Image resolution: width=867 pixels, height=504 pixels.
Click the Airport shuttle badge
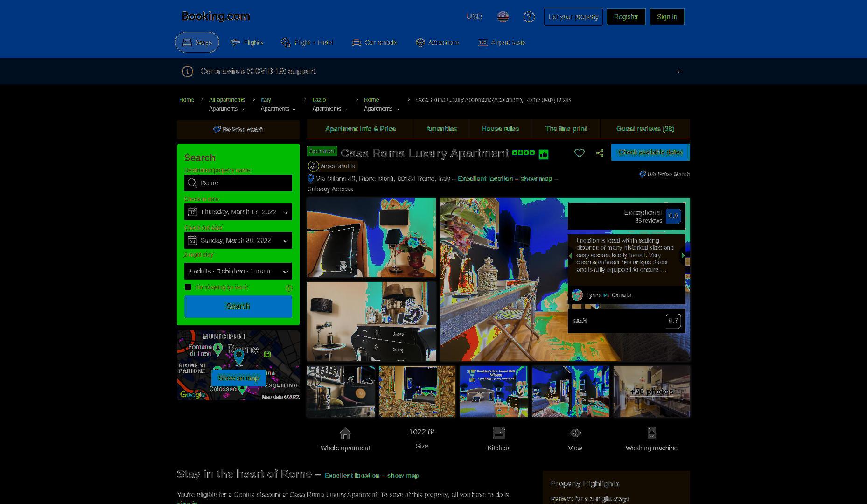[x=332, y=166]
